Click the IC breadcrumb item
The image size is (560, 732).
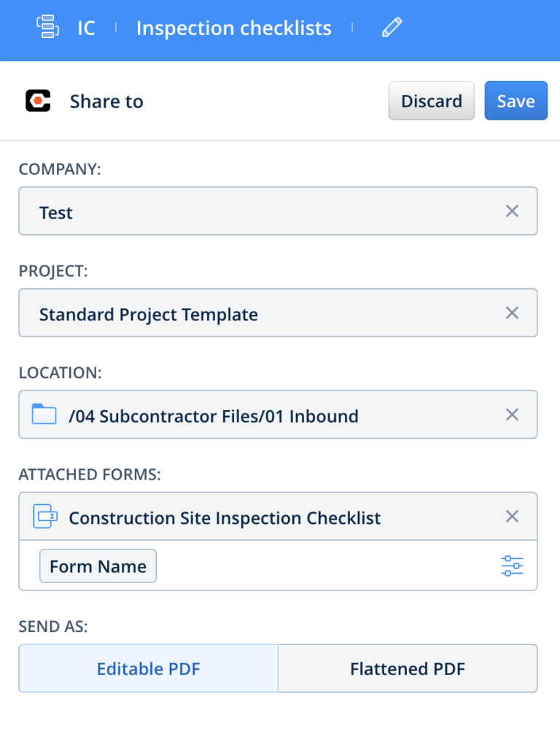pyautogui.click(x=85, y=28)
